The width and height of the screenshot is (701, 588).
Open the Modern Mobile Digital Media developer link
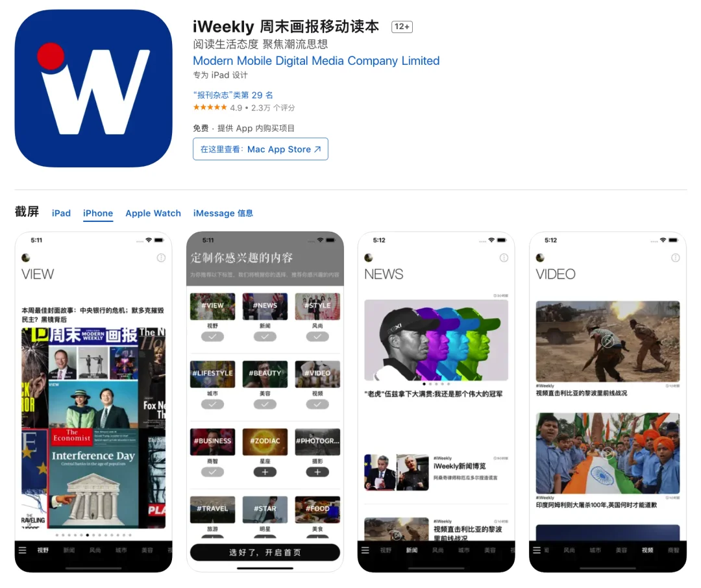pos(316,60)
